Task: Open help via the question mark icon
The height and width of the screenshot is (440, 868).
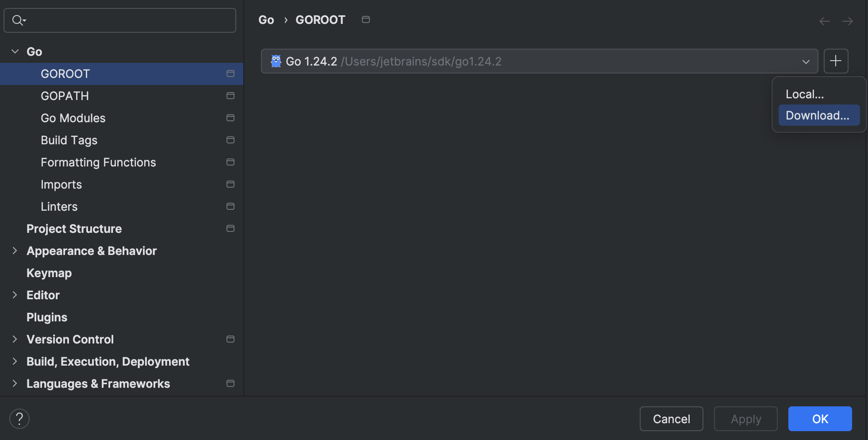Action: tap(19, 418)
